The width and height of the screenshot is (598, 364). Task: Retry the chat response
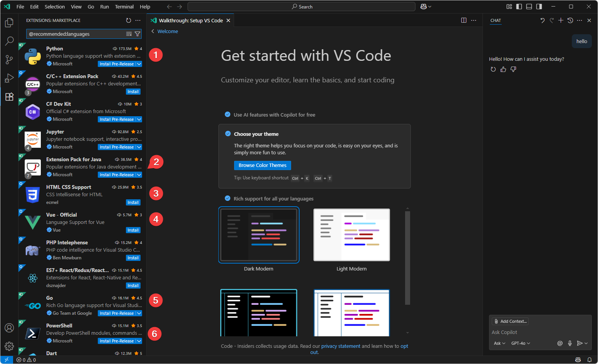493,69
